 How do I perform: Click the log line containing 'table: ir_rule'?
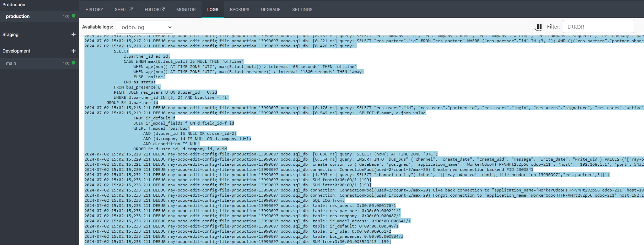coord(238,231)
